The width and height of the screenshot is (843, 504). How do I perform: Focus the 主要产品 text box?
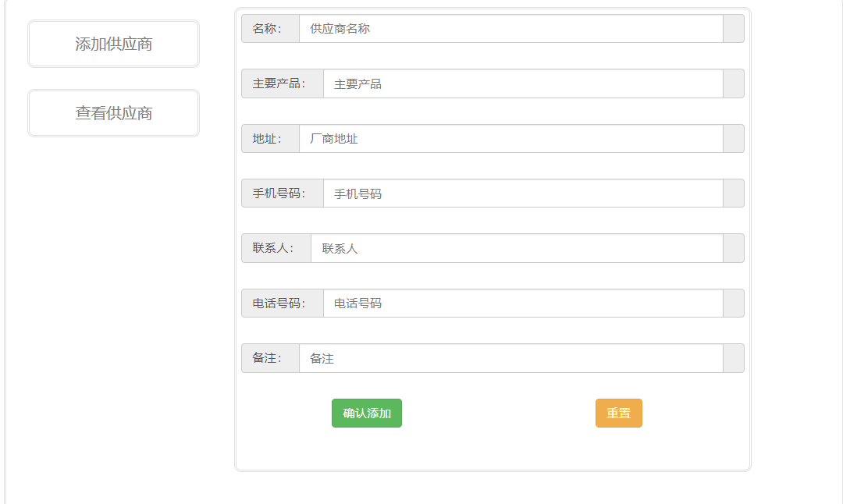523,83
